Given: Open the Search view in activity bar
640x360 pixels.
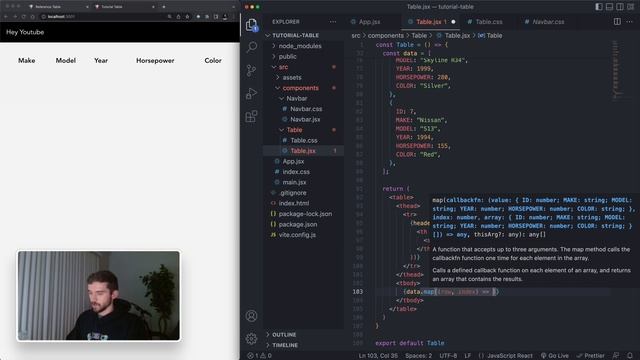Looking at the screenshot, I should click(251, 47).
